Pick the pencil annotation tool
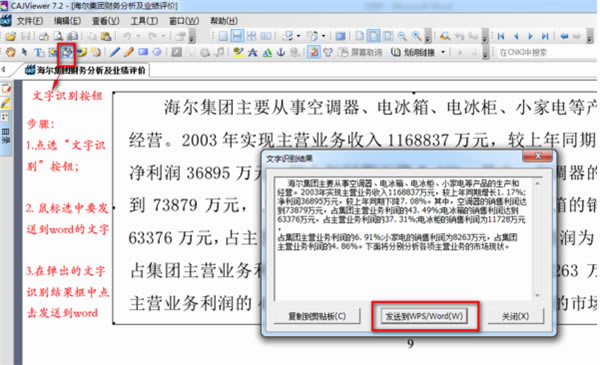600x365 pixels. [129, 52]
